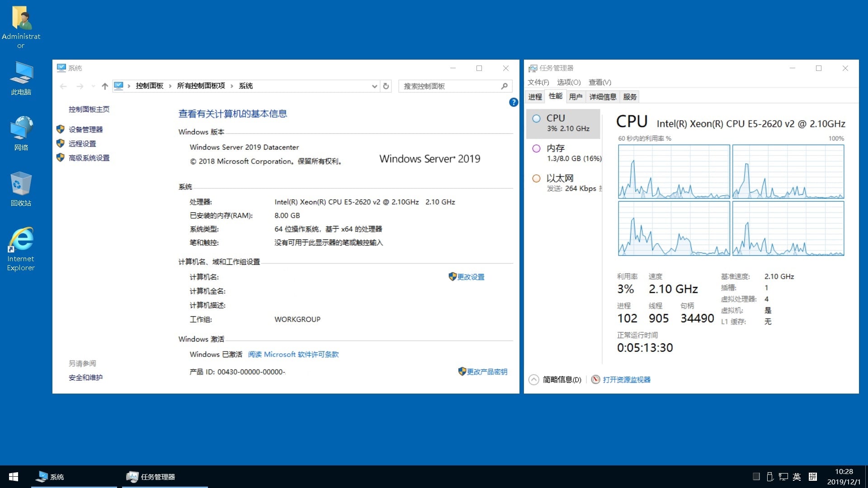Expand chevron after 所有控制面板项 breadcrumb
This screenshot has height=488, width=868.
[232, 86]
